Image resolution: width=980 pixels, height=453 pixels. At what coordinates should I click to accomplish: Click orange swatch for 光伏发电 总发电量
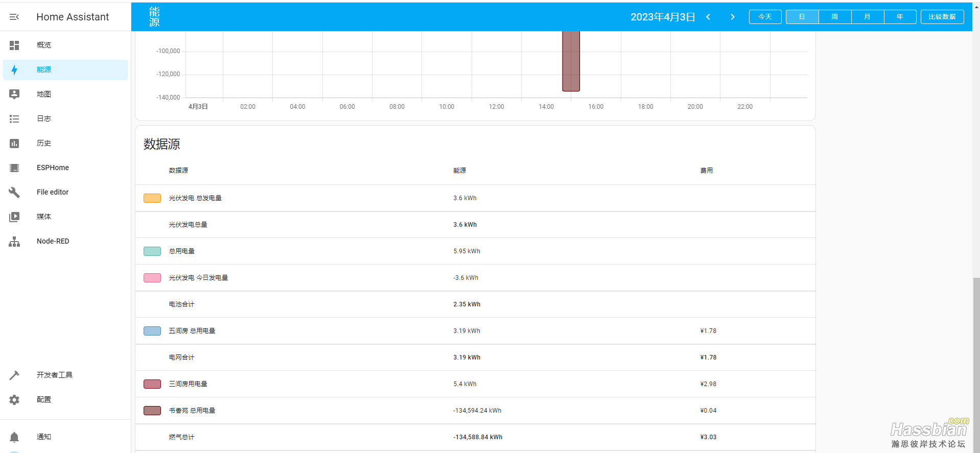pos(152,198)
